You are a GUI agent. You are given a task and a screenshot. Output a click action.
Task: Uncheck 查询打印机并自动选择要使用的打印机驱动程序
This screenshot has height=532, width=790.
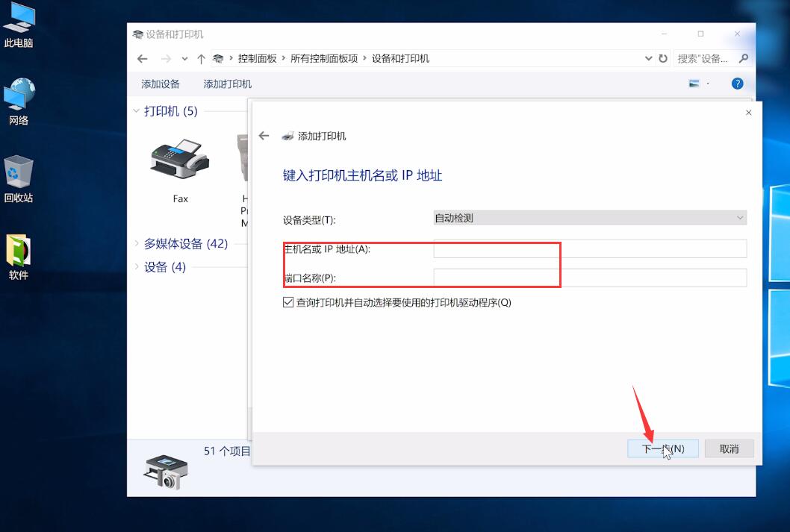point(287,302)
